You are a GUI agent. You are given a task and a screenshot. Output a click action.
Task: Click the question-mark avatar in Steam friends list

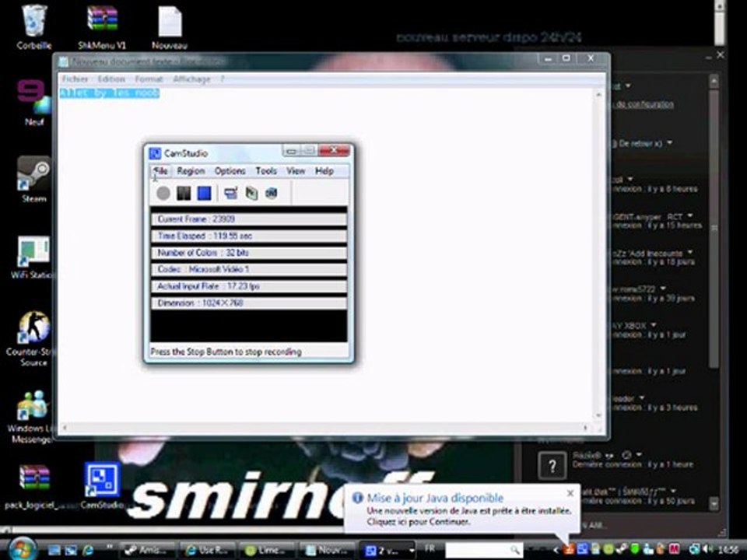click(552, 466)
